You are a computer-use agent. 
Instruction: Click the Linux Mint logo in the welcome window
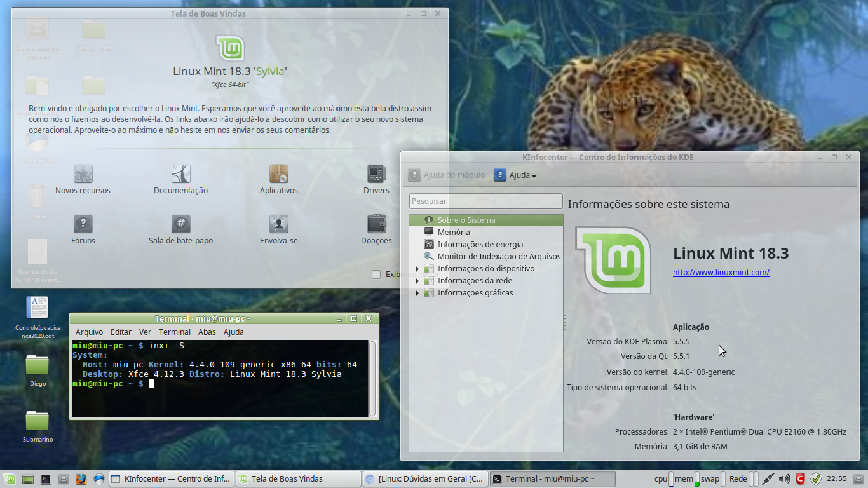230,48
